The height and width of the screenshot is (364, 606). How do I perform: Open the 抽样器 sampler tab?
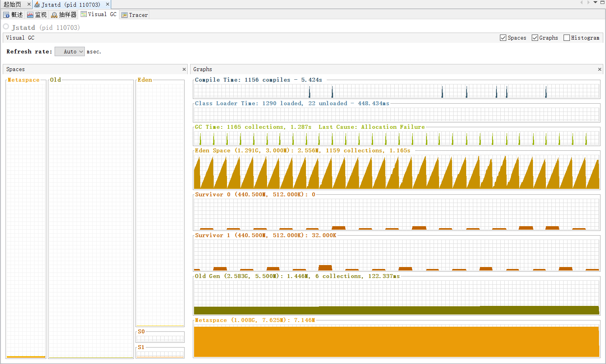click(64, 15)
